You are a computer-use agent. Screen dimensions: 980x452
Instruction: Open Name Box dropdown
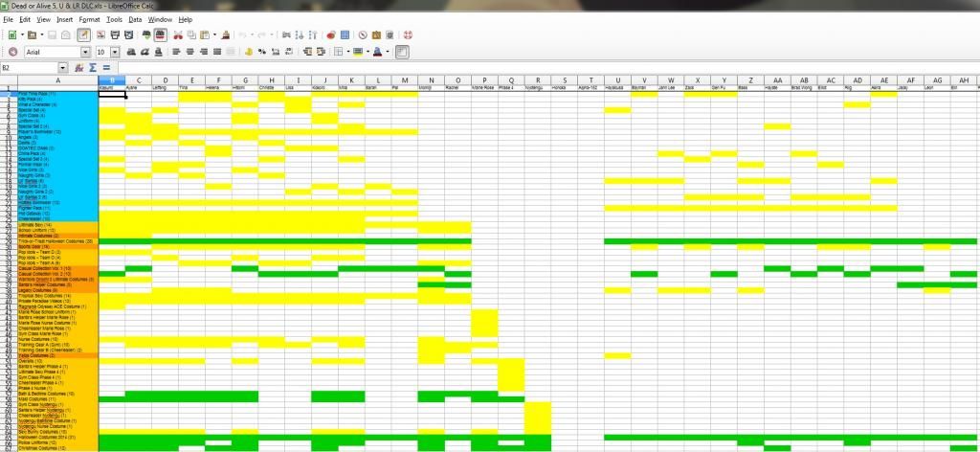click(x=62, y=68)
